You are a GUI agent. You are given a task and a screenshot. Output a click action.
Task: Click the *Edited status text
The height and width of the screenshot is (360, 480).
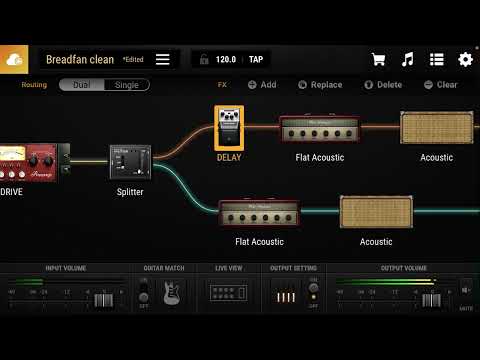133,59
